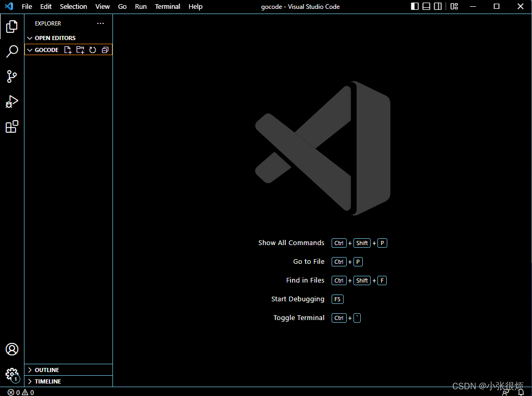Open the Source Control view
The height and width of the screenshot is (396, 532).
point(12,76)
